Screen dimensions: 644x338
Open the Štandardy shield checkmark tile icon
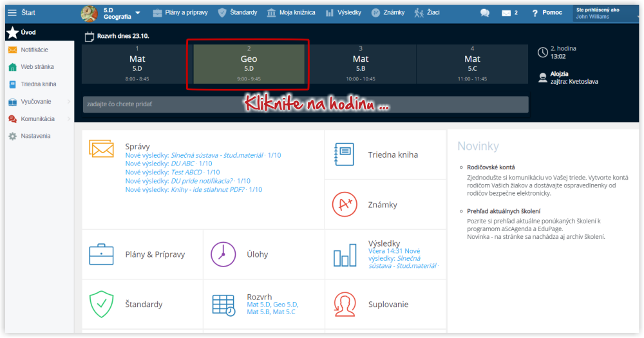tap(102, 305)
